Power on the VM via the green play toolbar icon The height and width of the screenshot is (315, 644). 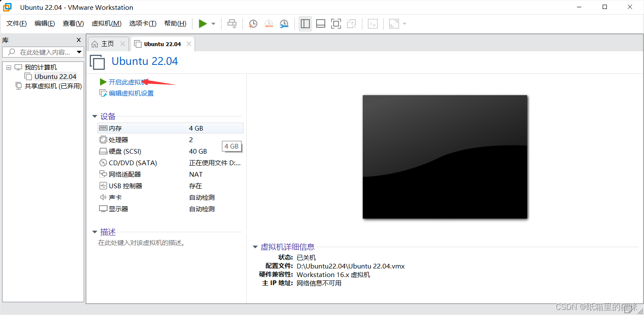(203, 23)
